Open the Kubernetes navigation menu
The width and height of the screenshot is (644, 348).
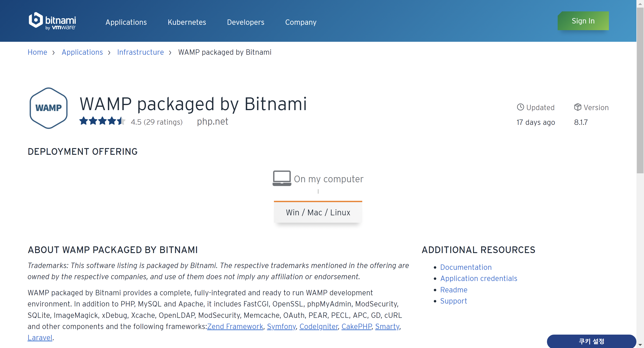tap(187, 22)
